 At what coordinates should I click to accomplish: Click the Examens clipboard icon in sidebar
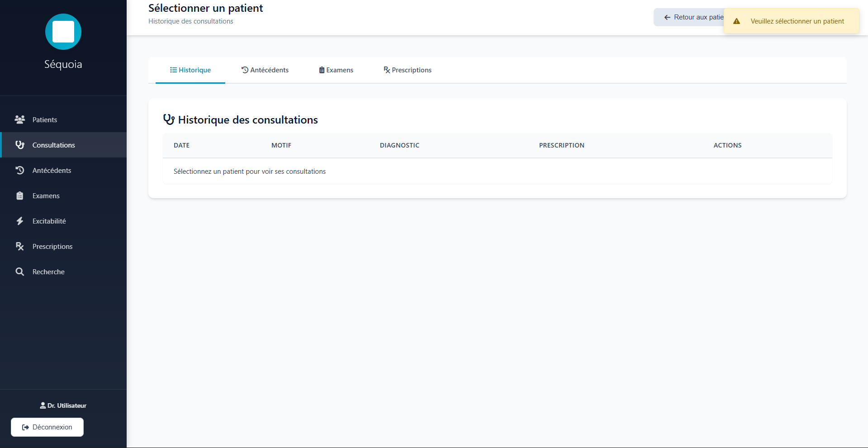coord(20,195)
